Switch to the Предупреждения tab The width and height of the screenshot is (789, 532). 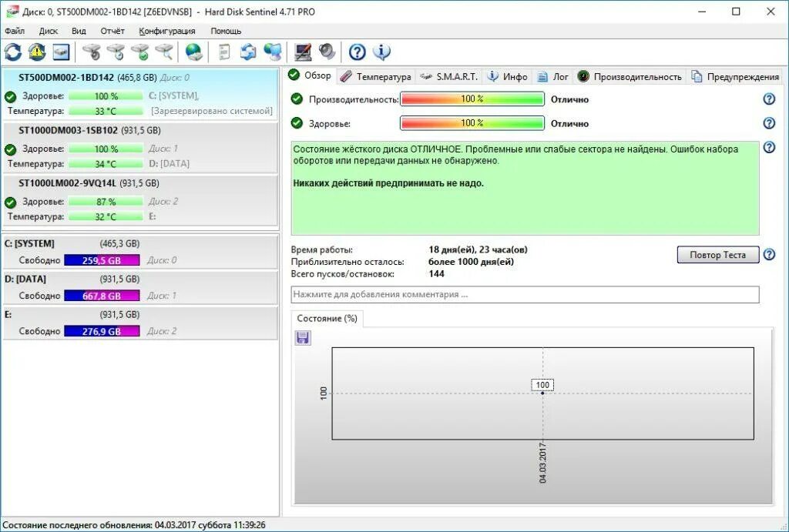[x=735, y=76]
